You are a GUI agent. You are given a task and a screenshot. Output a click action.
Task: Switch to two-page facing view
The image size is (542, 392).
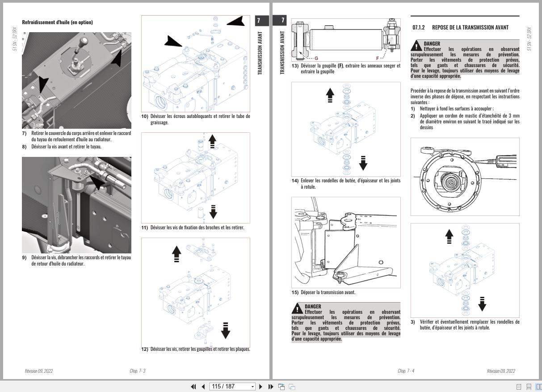(538, 387)
